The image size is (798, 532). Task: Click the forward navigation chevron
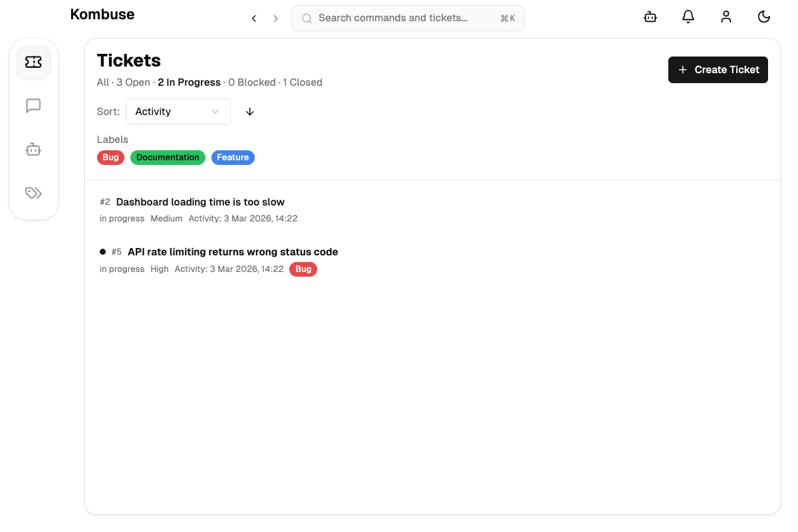(x=275, y=18)
